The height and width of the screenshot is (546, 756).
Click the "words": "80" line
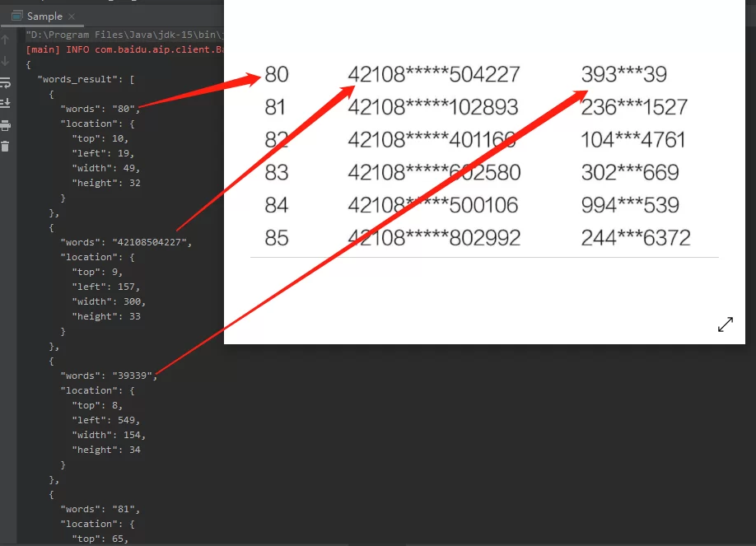coord(100,109)
